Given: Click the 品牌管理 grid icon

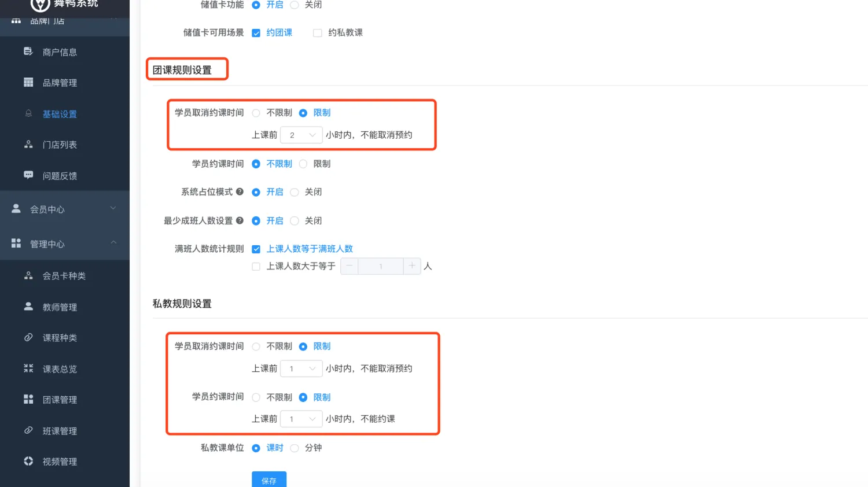Looking at the screenshot, I should [x=28, y=83].
